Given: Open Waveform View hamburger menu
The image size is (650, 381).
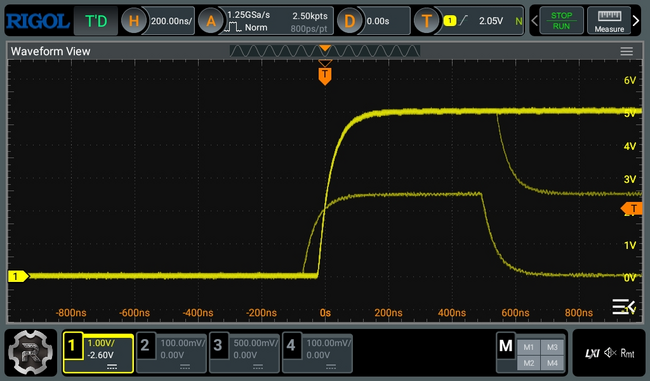Looking at the screenshot, I should (x=626, y=51).
